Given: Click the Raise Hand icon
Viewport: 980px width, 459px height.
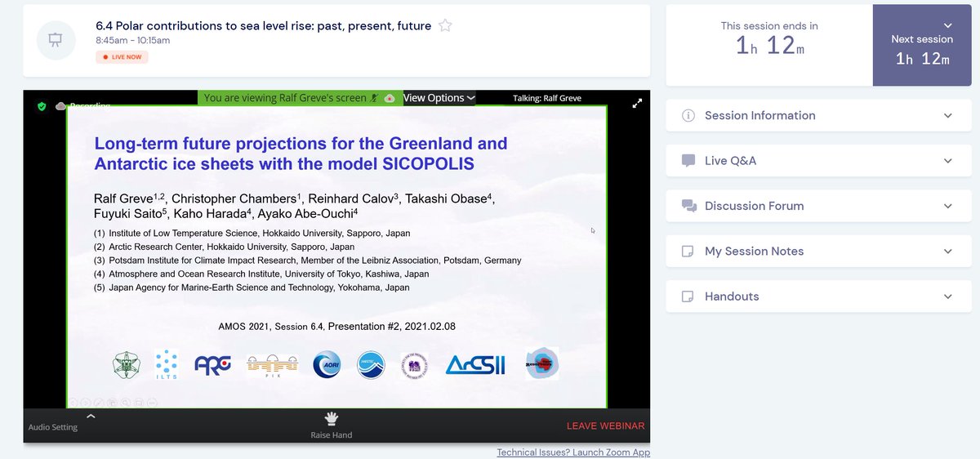Looking at the screenshot, I should tap(332, 419).
